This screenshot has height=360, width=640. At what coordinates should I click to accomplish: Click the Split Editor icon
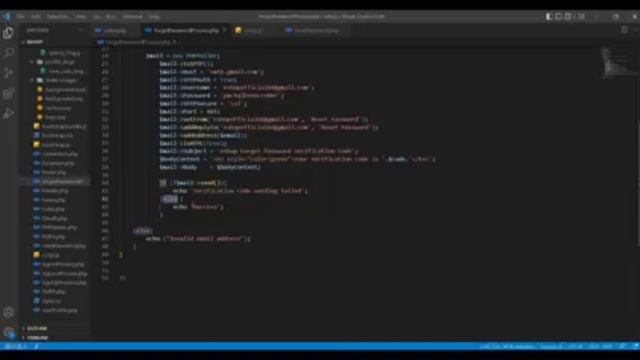click(x=624, y=30)
